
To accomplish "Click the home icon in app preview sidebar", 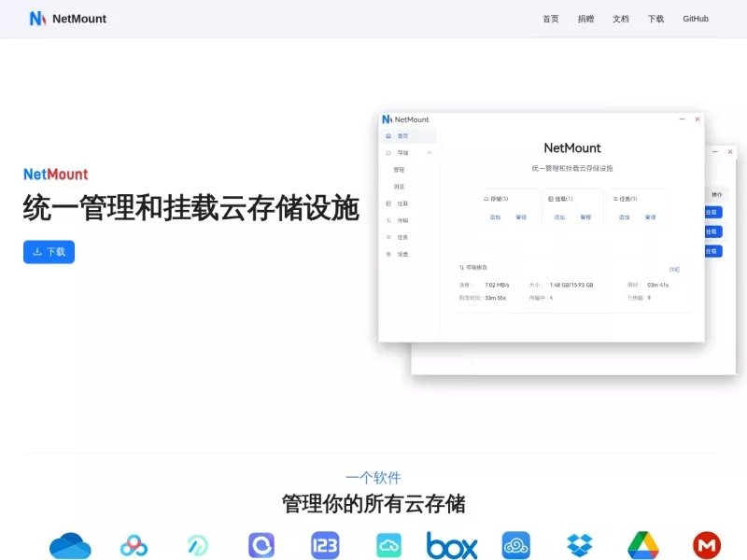I will pos(388,136).
